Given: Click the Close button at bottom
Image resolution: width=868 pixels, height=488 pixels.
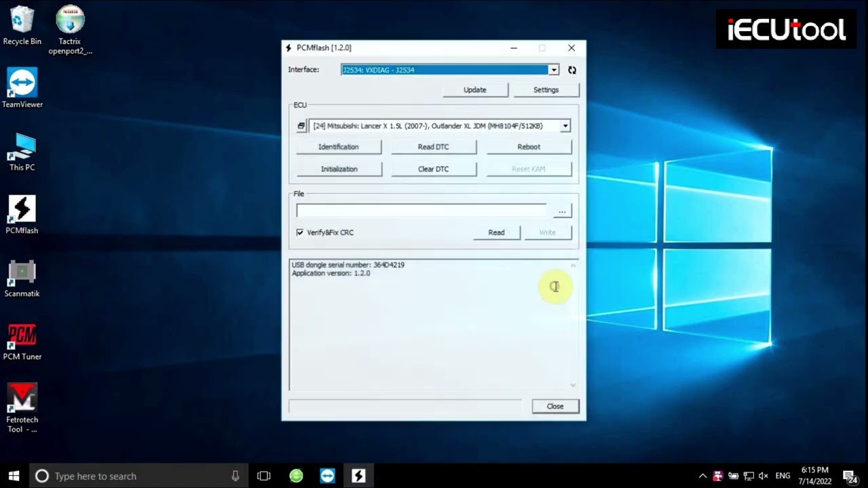Looking at the screenshot, I should [555, 407].
